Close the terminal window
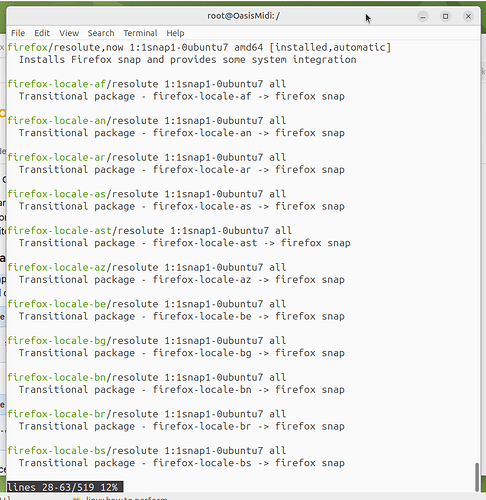 pyautogui.click(x=468, y=16)
